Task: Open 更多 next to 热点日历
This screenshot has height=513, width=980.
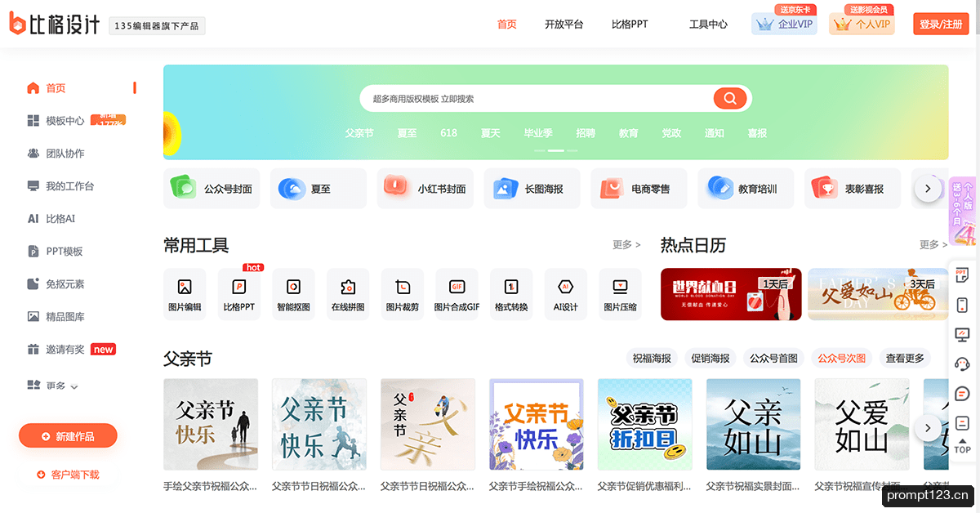Action: [933, 244]
